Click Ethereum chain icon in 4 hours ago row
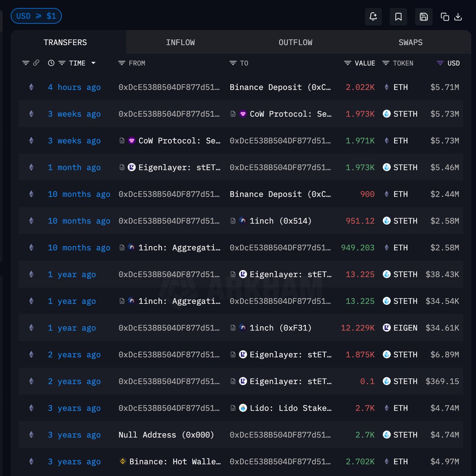 coord(31,87)
